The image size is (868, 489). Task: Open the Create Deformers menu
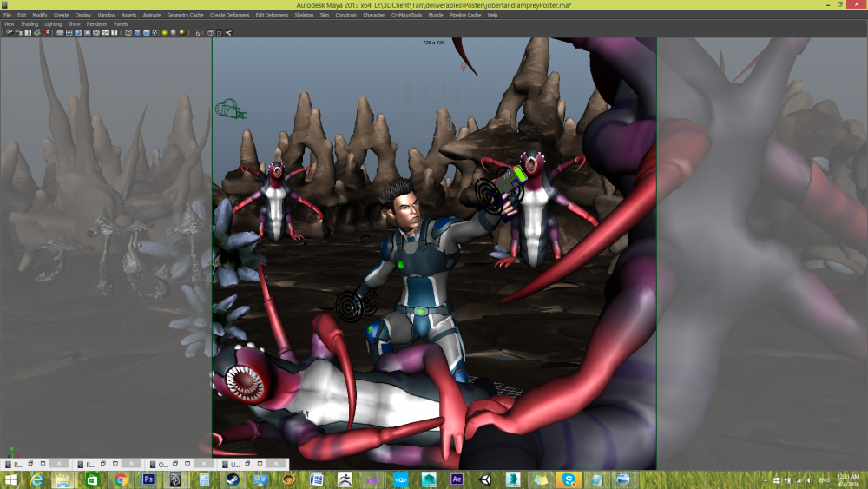[230, 15]
